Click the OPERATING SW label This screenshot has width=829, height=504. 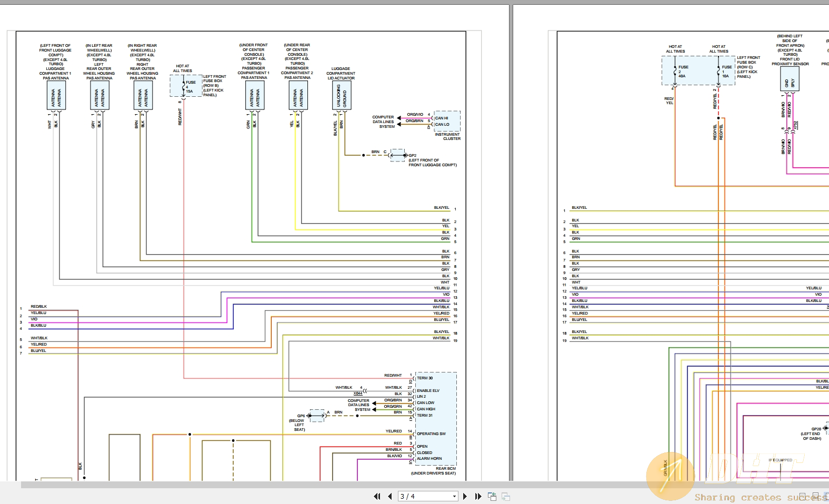click(x=431, y=434)
